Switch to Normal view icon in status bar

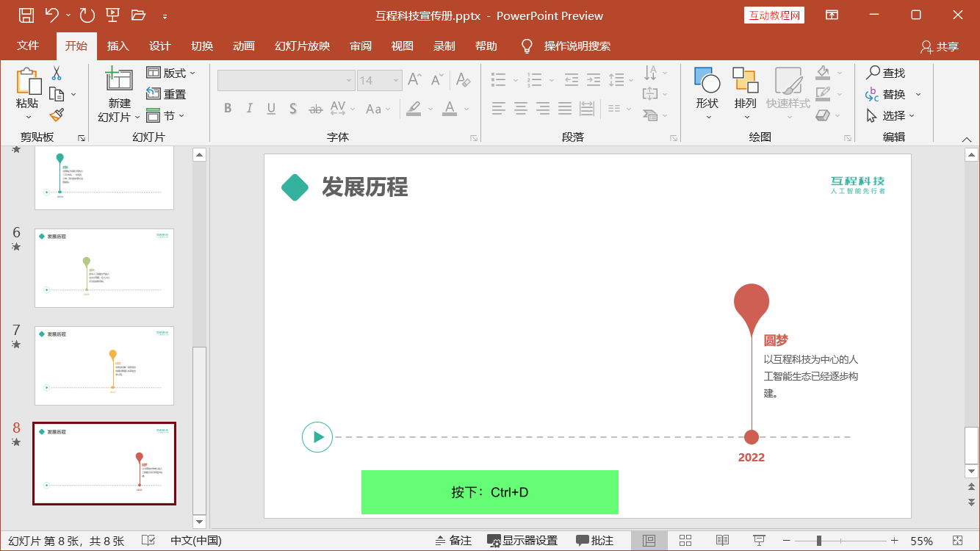tap(649, 541)
